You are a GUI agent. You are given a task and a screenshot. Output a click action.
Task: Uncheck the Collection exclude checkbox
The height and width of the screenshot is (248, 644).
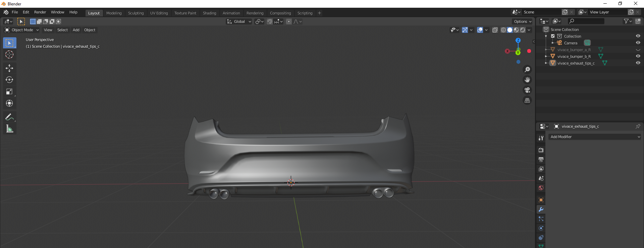point(553,36)
